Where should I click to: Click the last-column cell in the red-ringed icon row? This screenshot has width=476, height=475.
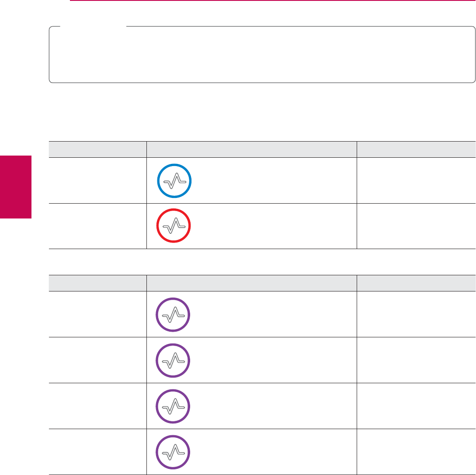(x=416, y=226)
